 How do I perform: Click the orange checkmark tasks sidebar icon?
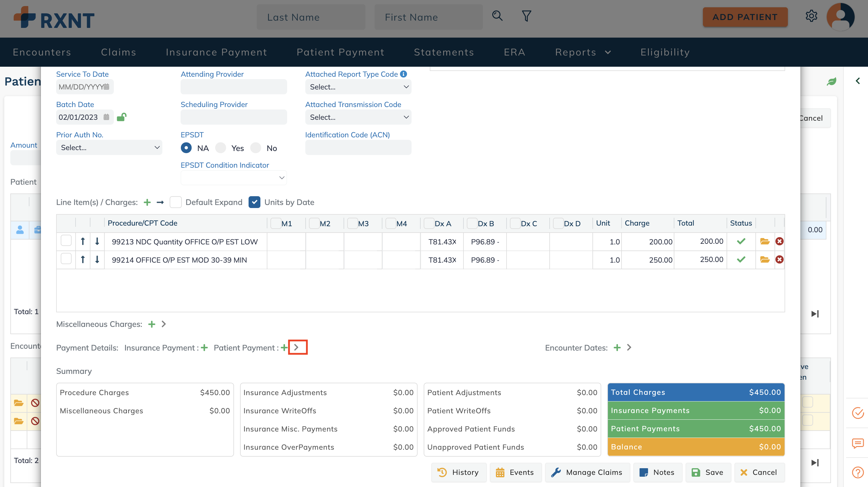tap(858, 413)
